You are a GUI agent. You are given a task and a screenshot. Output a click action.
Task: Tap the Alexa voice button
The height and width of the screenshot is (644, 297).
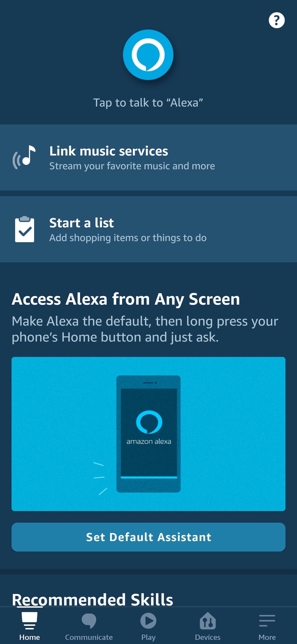pyautogui.click(x=148, y=55)
